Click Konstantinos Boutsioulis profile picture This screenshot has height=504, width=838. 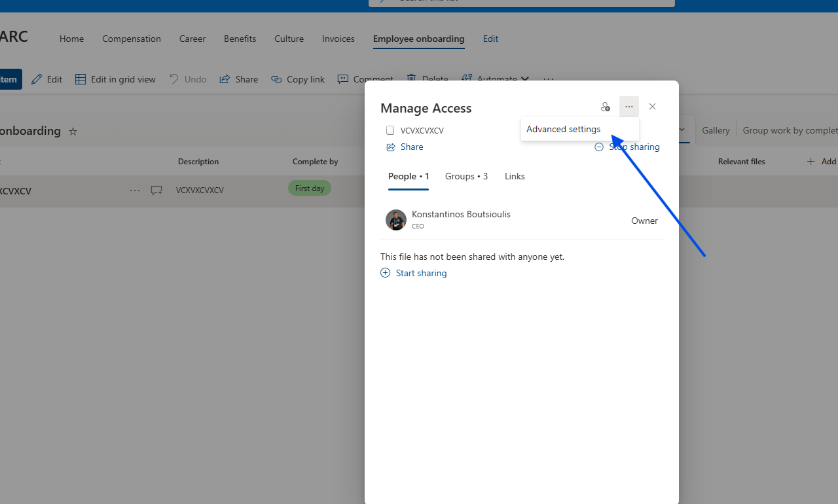[x=396, y=220]
